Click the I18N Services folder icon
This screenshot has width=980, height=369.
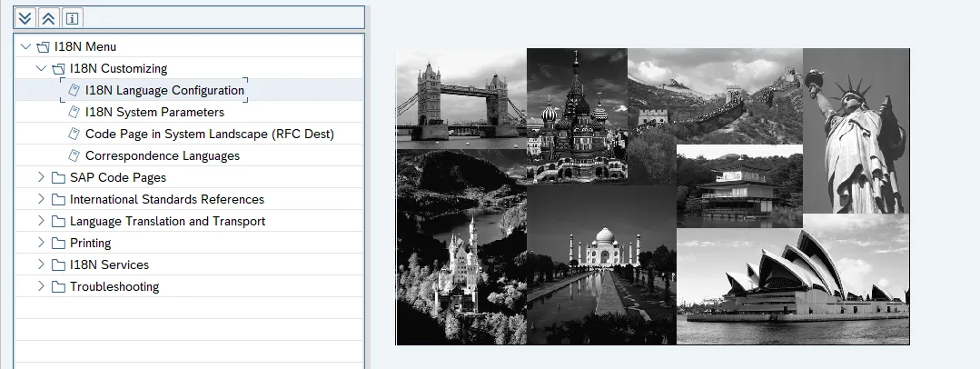click(58, 265)
